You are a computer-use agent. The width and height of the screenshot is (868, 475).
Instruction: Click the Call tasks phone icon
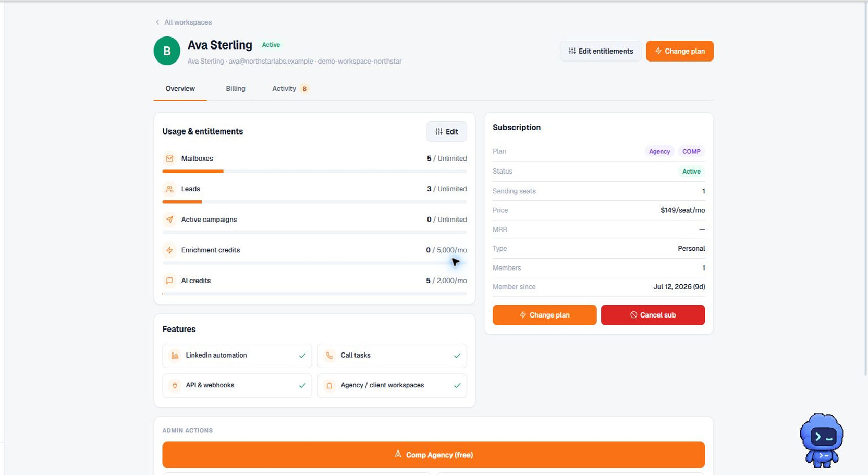pyautogui.click(x=329, y=356)
